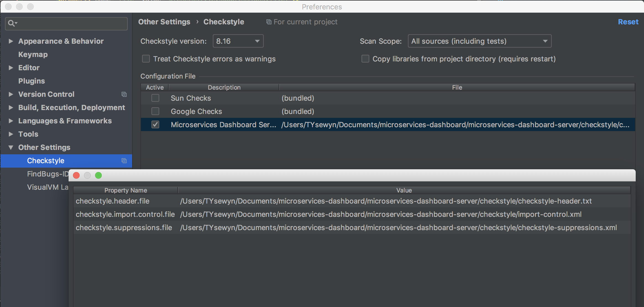The image size is (644, 307).
Task: Click project-level icon beside Checkstyle sidebar item
Action: point(124,161)
